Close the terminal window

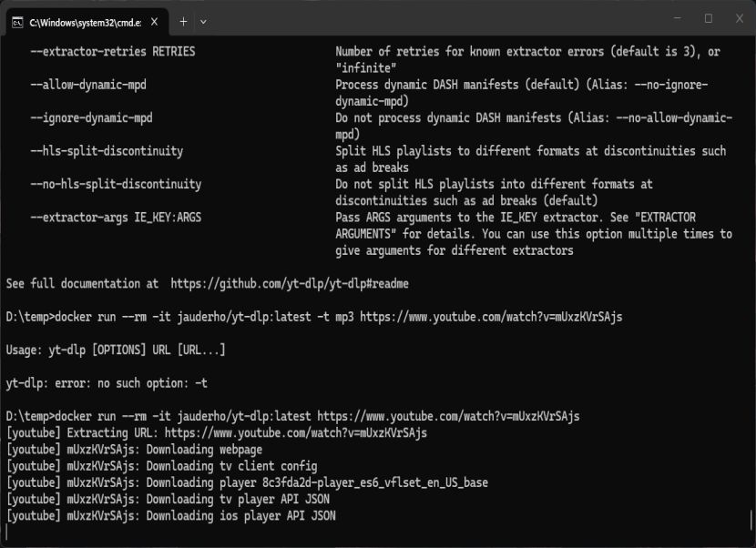click(740, 18)
